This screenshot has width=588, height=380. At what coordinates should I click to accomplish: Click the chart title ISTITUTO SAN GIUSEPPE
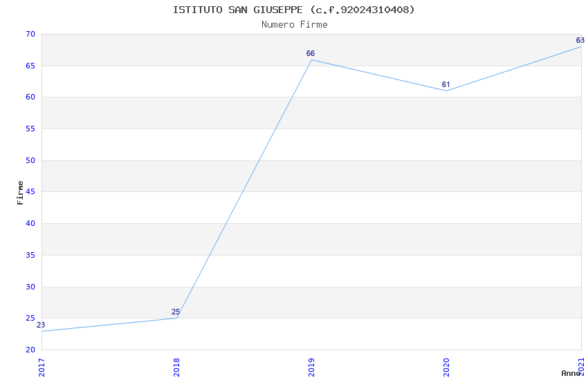[x=293, y=10]
